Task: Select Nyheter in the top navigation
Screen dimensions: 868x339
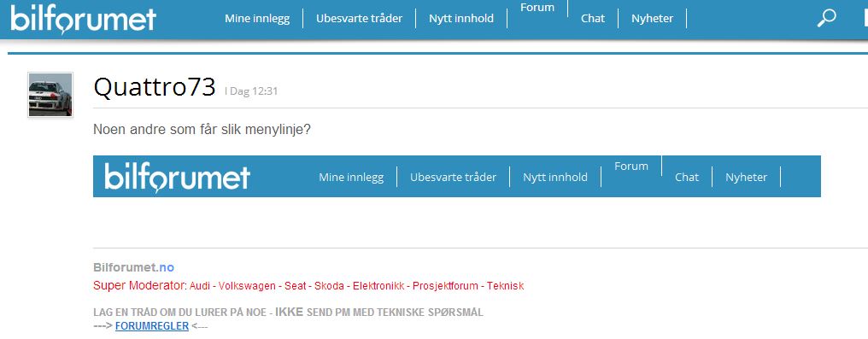Action: coord(652,18)
